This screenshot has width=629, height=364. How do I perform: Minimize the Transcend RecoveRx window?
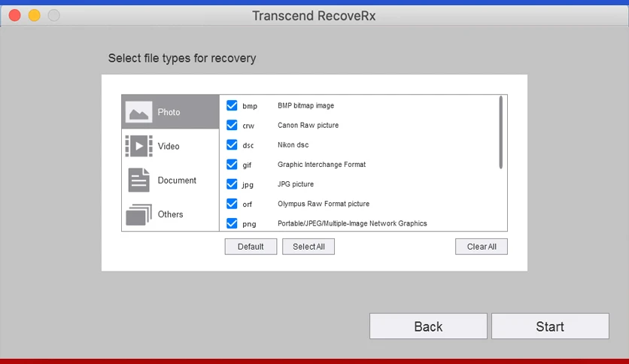point(35,16)
